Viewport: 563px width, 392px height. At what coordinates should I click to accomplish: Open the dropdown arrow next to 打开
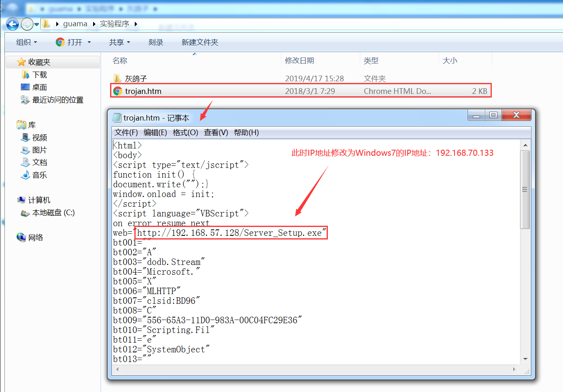coord(89,42)
